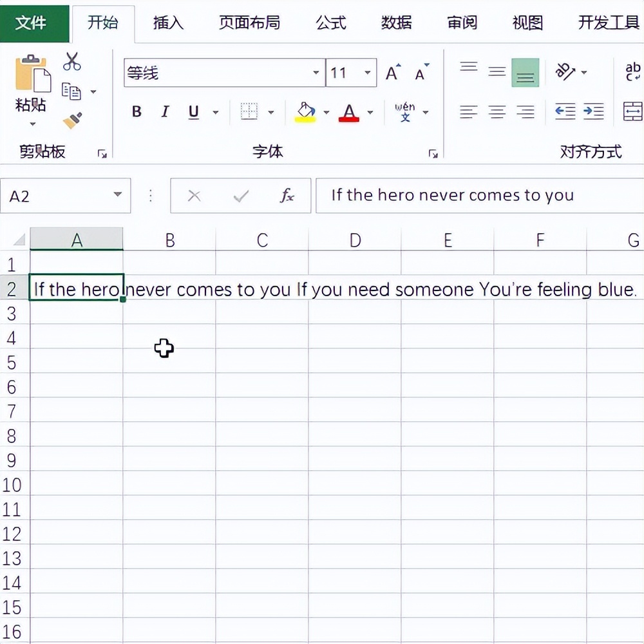Toggle italic formatting

click(x=165, y=111)
